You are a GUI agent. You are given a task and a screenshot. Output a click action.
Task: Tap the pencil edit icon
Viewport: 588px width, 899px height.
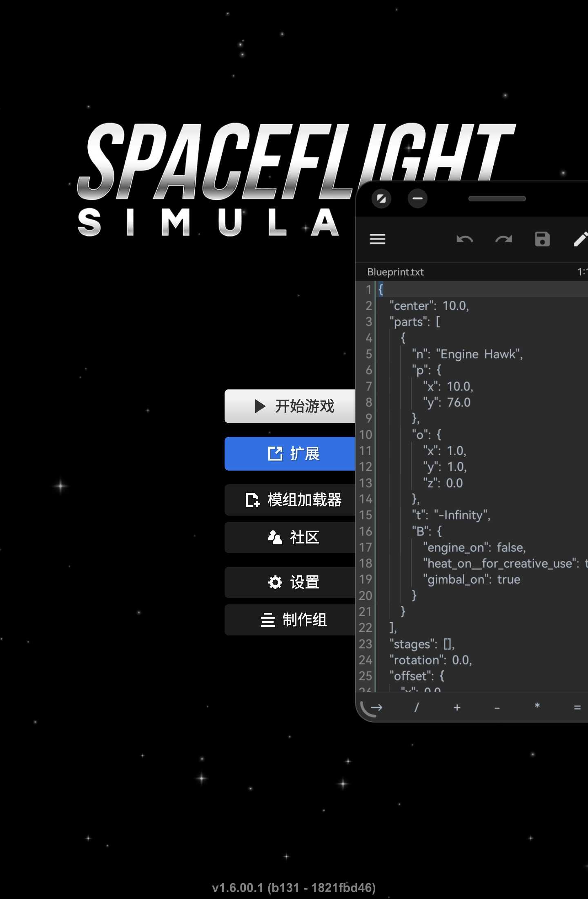580,239
